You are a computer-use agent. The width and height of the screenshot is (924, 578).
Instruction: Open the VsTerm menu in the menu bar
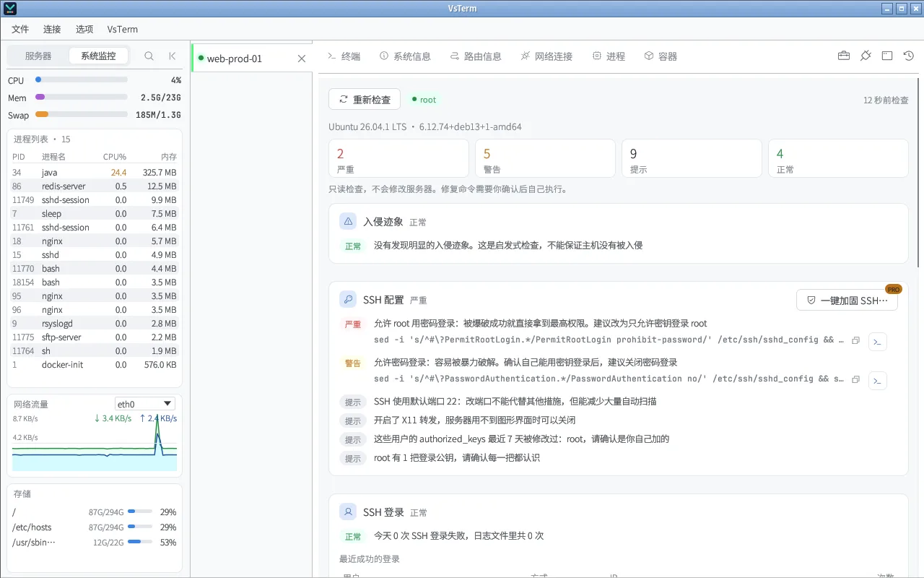coord(123,29)
